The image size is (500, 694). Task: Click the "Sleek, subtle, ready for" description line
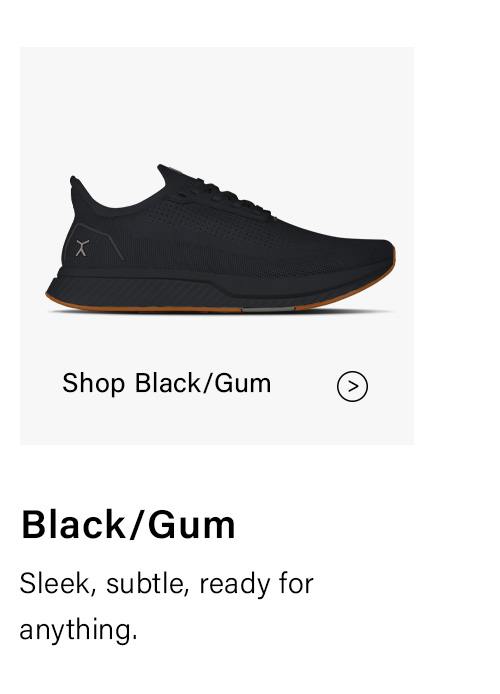166,583
